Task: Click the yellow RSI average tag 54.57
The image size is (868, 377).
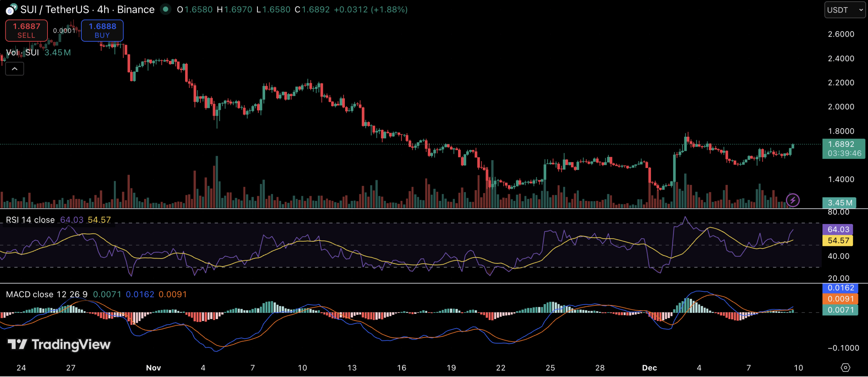Action: pos(838,241)
